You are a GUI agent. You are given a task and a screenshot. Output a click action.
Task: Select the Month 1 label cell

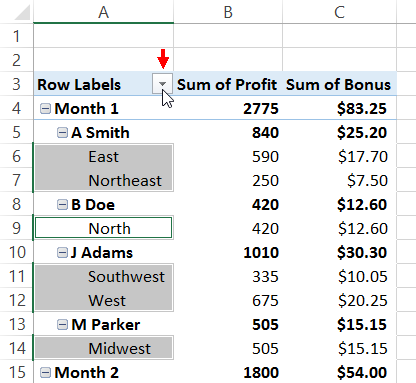[104, 108]
